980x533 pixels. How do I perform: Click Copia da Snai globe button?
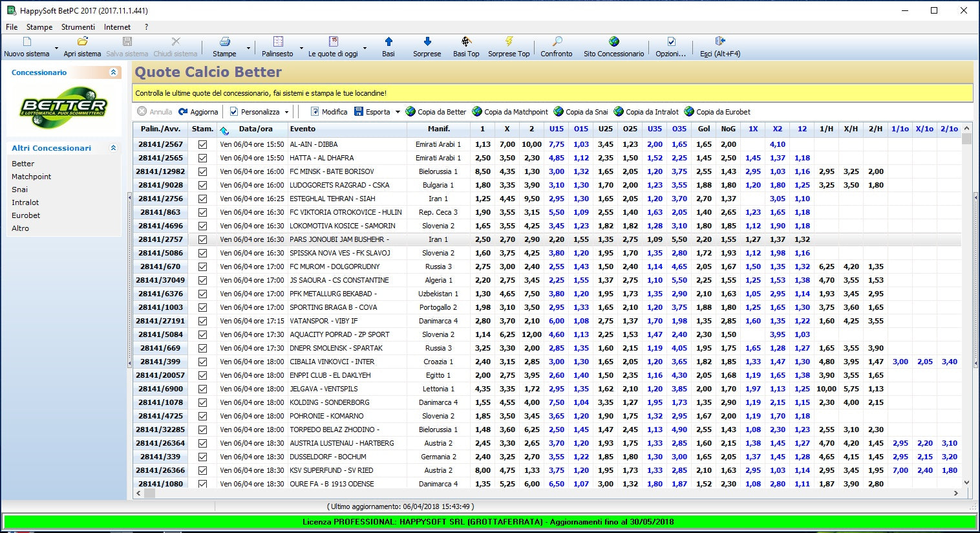[581, 112]
